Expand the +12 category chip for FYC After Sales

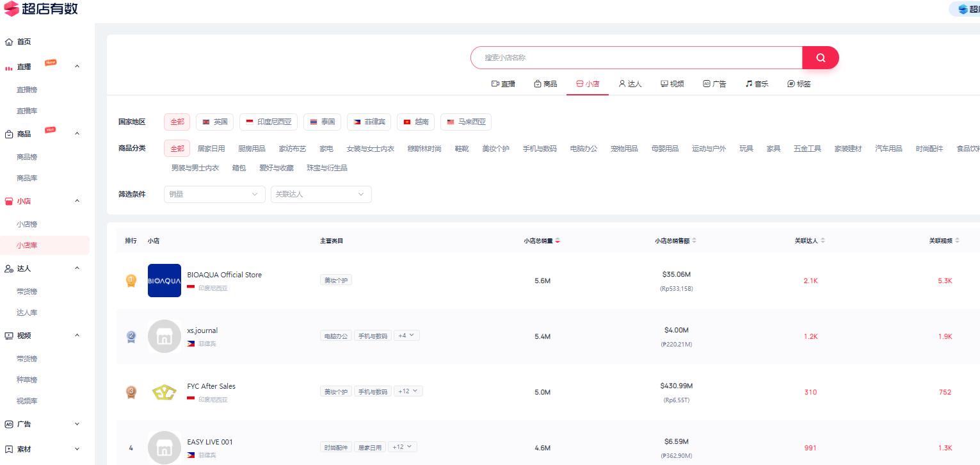[408, 391]
